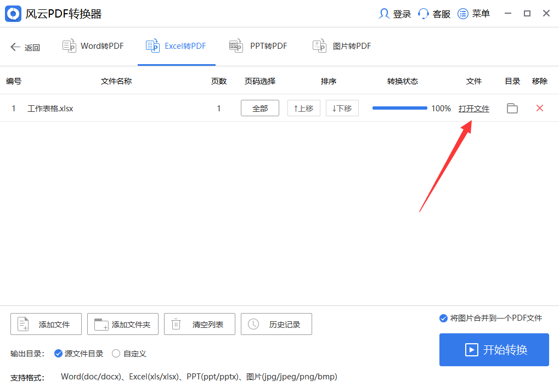This screenshot has width=559, height=392.
Task: Switch to the PPT转PDF tab
Action: click(258, 46)
